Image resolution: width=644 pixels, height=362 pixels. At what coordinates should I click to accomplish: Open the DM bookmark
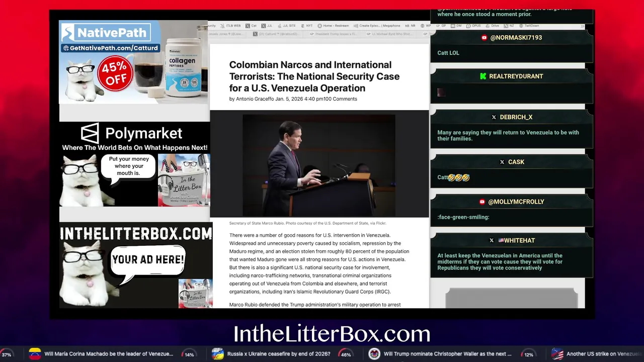tap(456, 26)
